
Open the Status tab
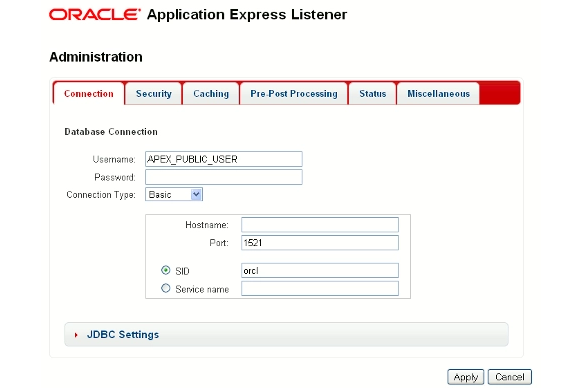click(x=373, y=94)
